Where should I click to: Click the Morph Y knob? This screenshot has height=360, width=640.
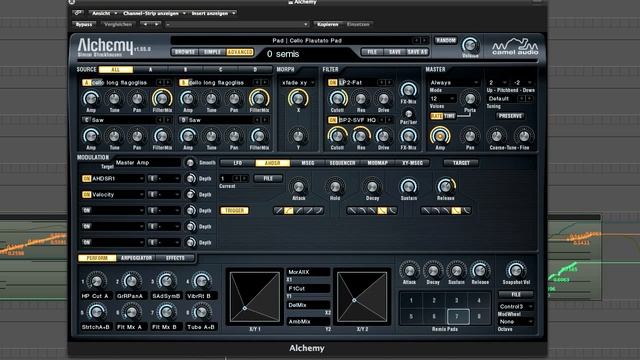click(x=298, y=136)
